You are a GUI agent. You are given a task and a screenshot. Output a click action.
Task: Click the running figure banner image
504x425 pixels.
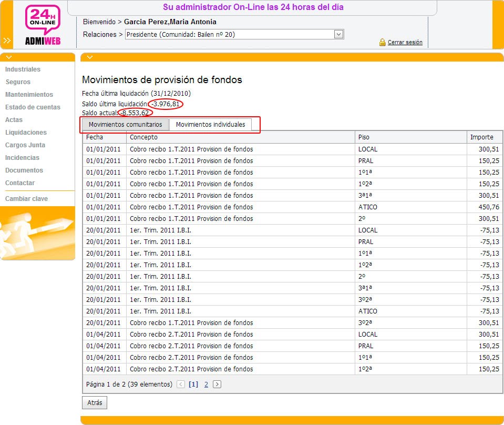pyautogui.click(x=37, y=233)
